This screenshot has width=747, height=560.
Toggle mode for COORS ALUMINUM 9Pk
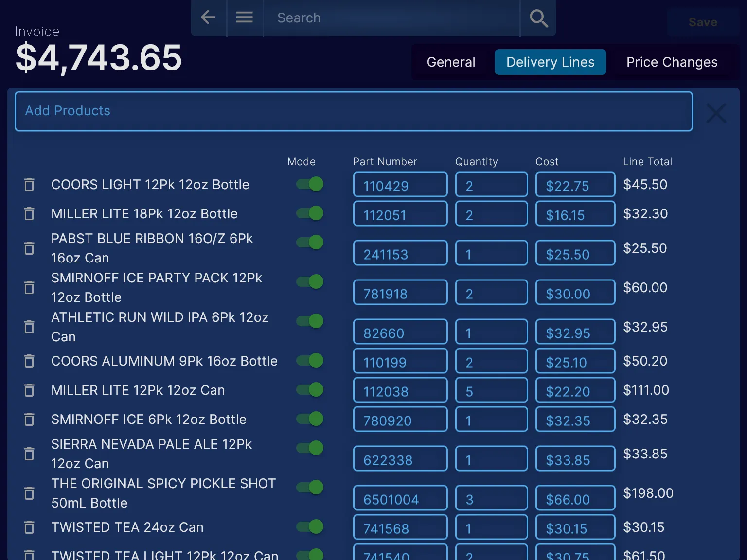click(x=310, y=360)
